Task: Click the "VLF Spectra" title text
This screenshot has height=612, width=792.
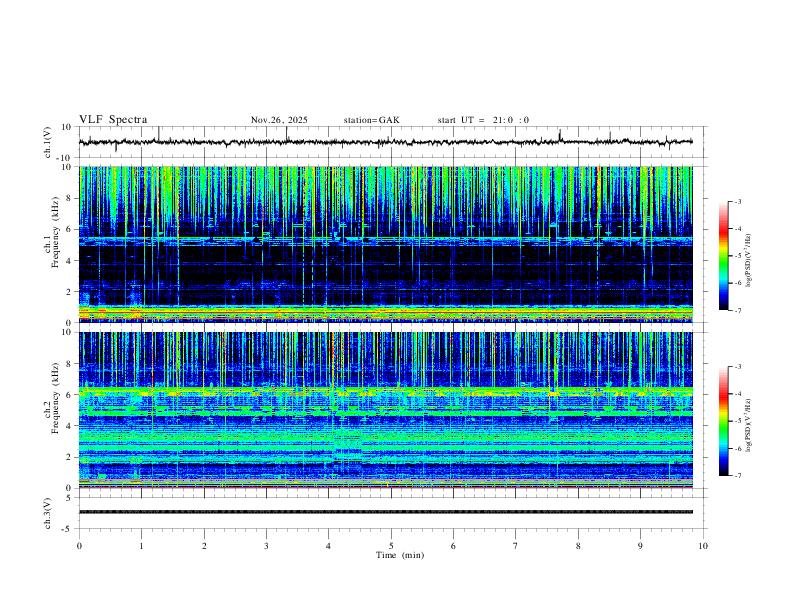Action: (113, 120)
